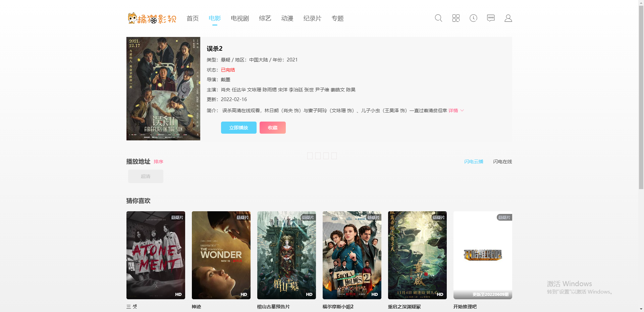This screenshot has height=312, width=644.
Task: Open 重启之深渊疑冢 poster thumbnail
Action: [417, 255]
